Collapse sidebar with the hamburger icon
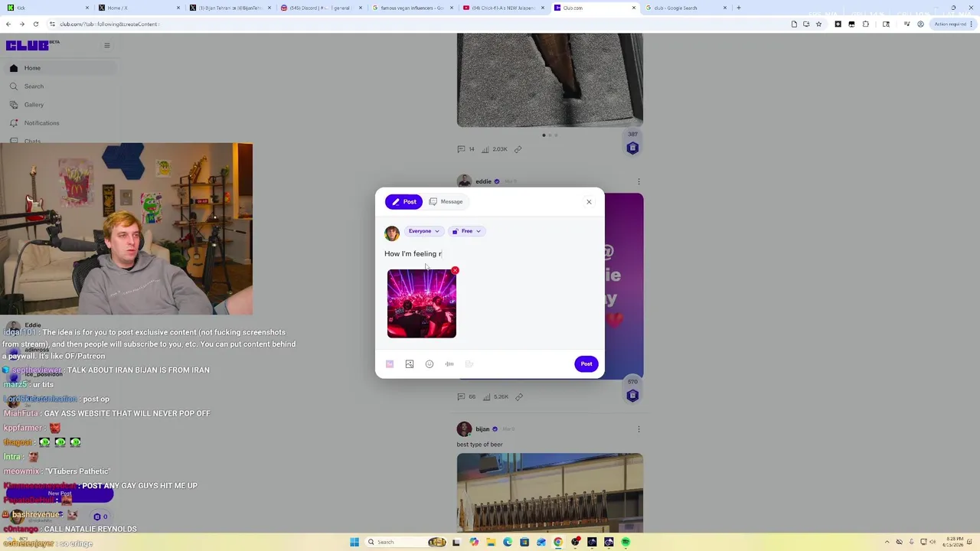This screenshot has height=551, width=980. tap(107, 46)
